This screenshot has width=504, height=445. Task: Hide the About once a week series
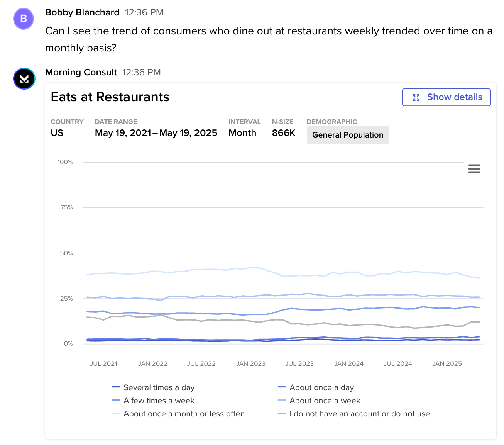pyautogui.click(x=325, y=401)
